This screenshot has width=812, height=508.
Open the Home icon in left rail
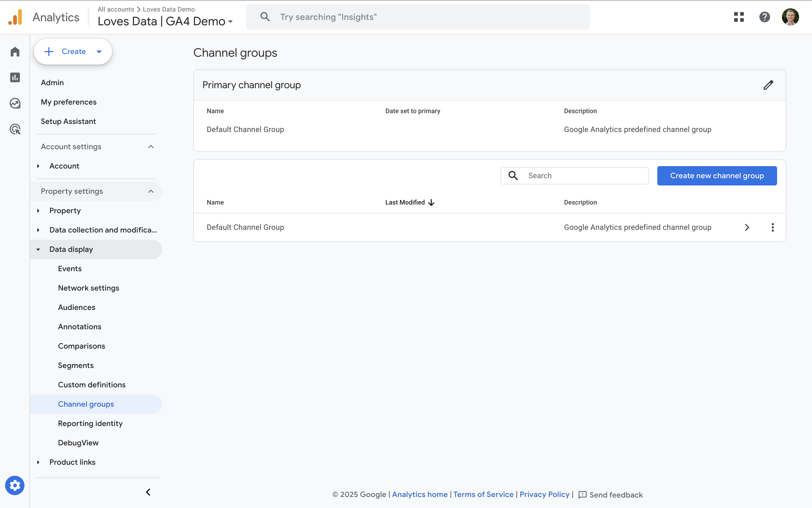click(x=15, y=52)
